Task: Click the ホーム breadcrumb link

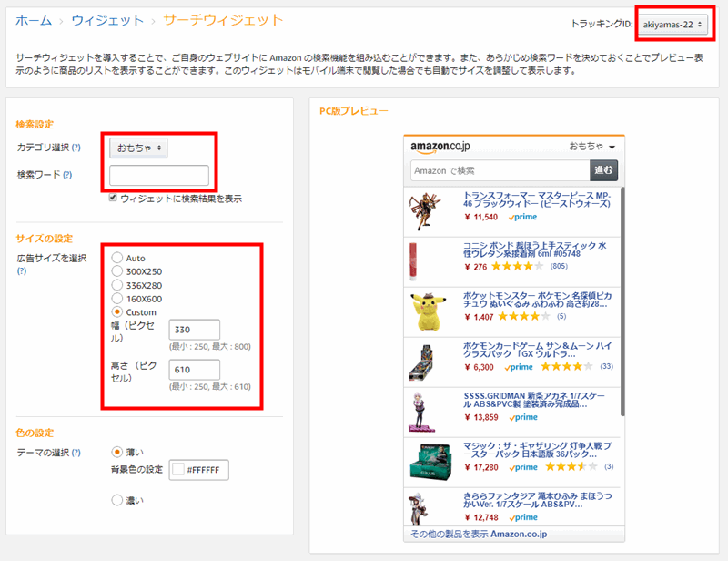Action: pos(34,20)
